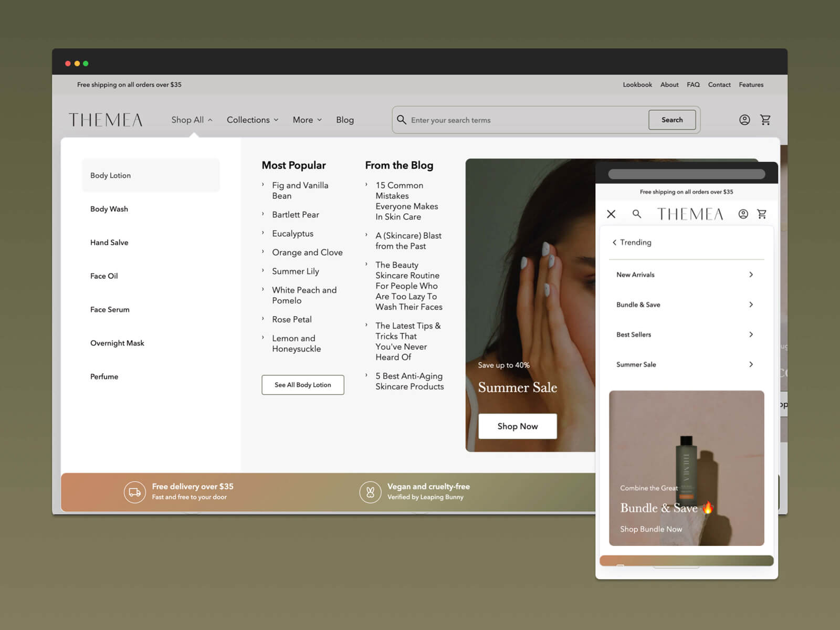Open the desktop shopping cart icon
840x630 pixels.
coord(765,120)
